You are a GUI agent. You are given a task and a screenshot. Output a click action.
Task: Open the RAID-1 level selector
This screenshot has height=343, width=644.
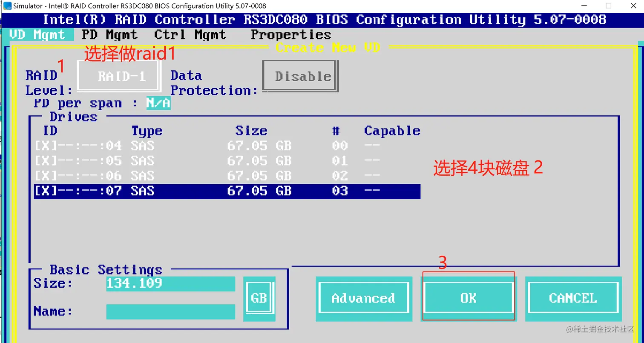click(119, 76)
